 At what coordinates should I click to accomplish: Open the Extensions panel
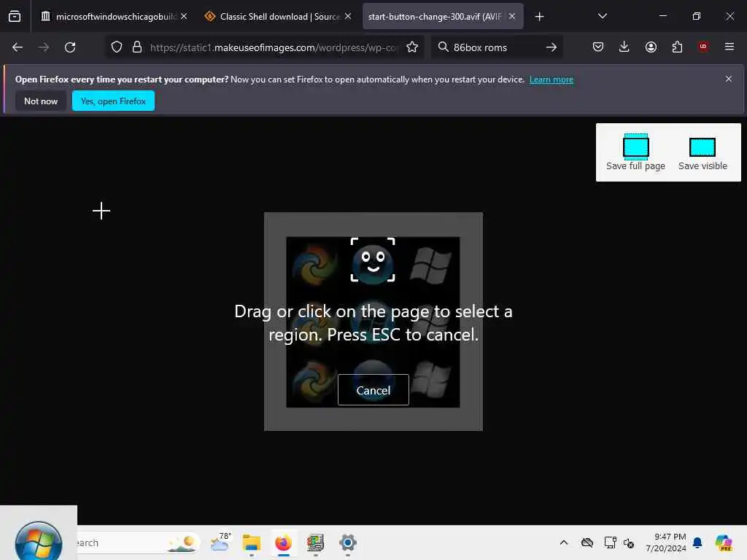pyautogui.click(x=677, y=47)
